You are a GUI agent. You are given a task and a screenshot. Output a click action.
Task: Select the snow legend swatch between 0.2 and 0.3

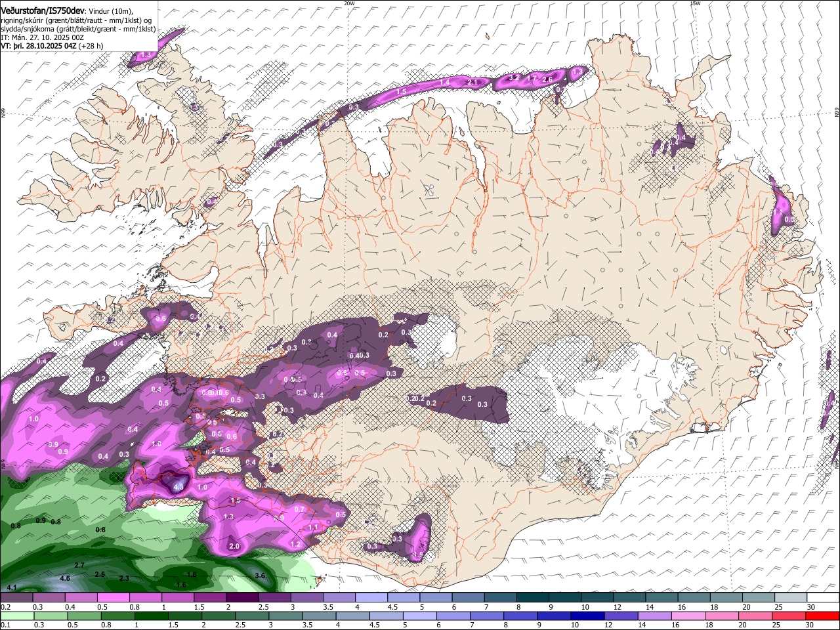[16, 597]
